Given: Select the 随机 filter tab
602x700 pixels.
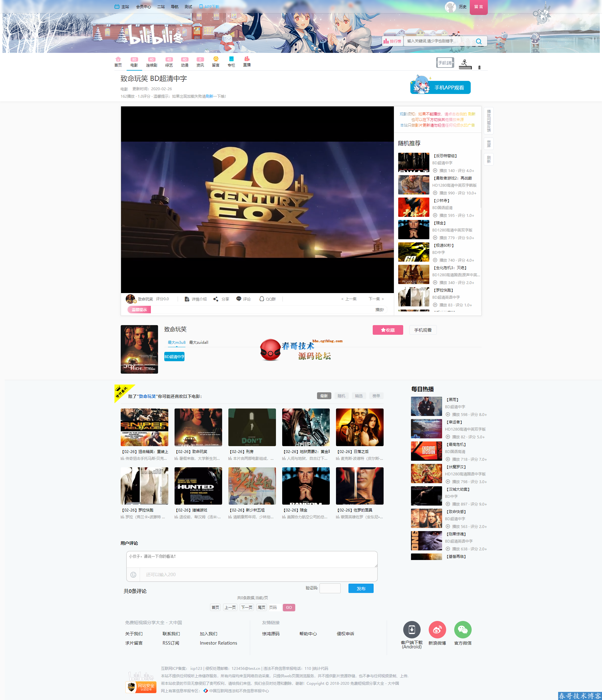Looking at the screenshot, I should pyautogui.click(x=341, y=396).
